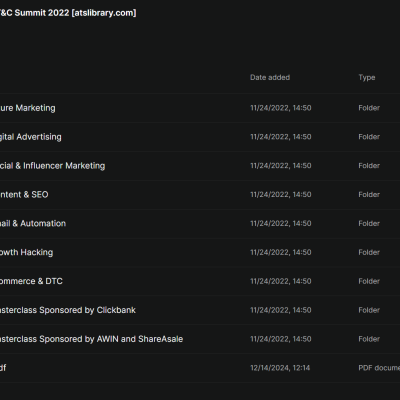Image resolution: width=400 pixels, height=400 pixels.
Task: Open the 'ommerce & DTC' folder
Action: click(x=31, y=281)
